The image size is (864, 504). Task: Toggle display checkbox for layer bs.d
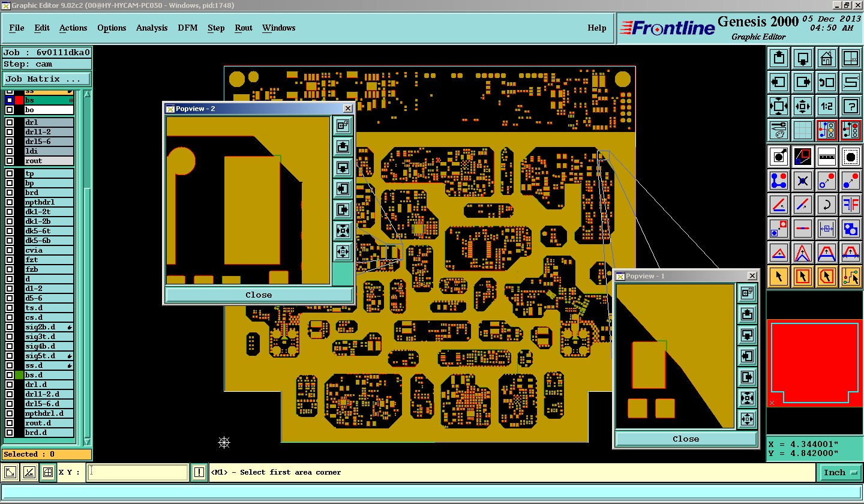click(10, 375)
